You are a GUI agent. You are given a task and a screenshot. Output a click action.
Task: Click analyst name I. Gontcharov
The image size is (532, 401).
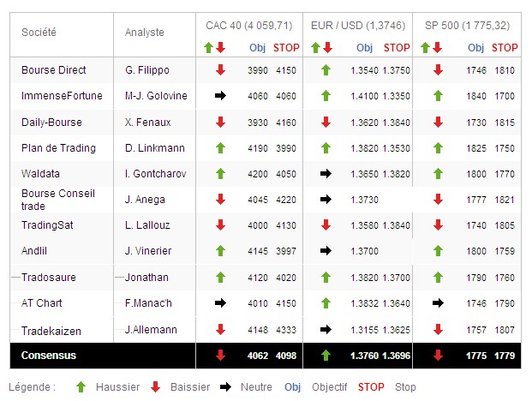click(155, 174)
